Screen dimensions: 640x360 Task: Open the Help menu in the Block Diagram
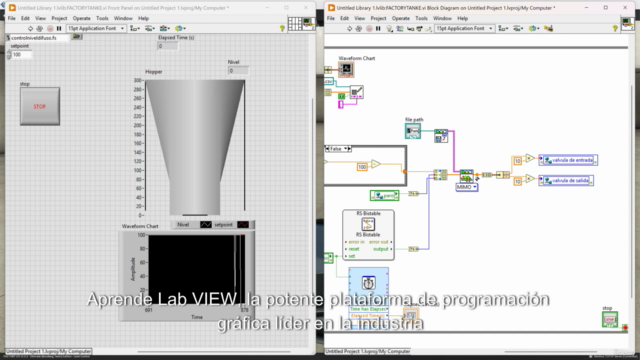462,18
